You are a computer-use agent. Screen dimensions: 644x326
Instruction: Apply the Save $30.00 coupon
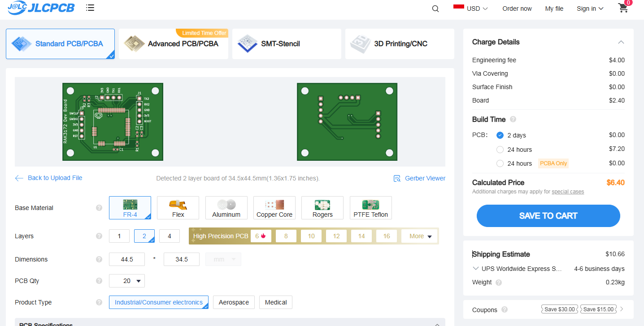pyautogui.click(x=559, y=309)
